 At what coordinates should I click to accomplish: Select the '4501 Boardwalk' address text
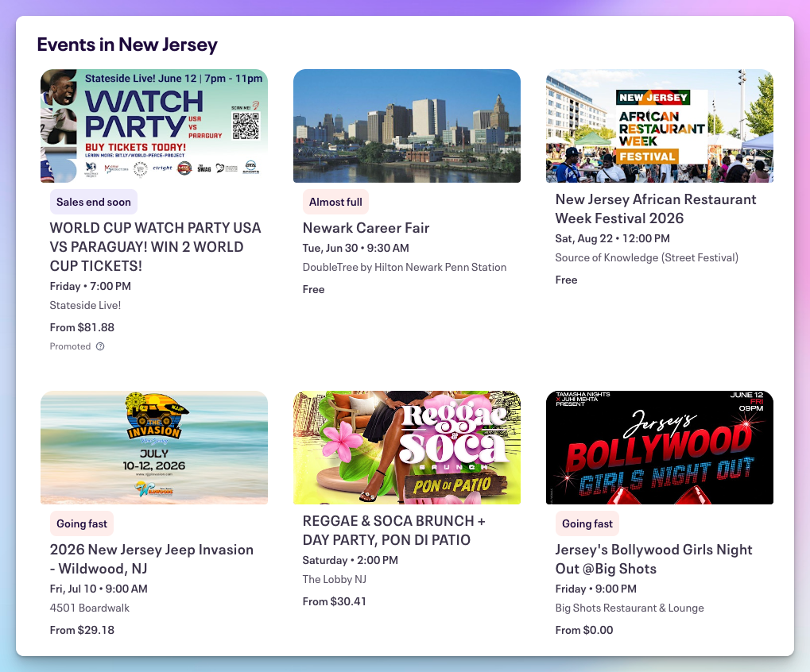(x=89, y=608)
